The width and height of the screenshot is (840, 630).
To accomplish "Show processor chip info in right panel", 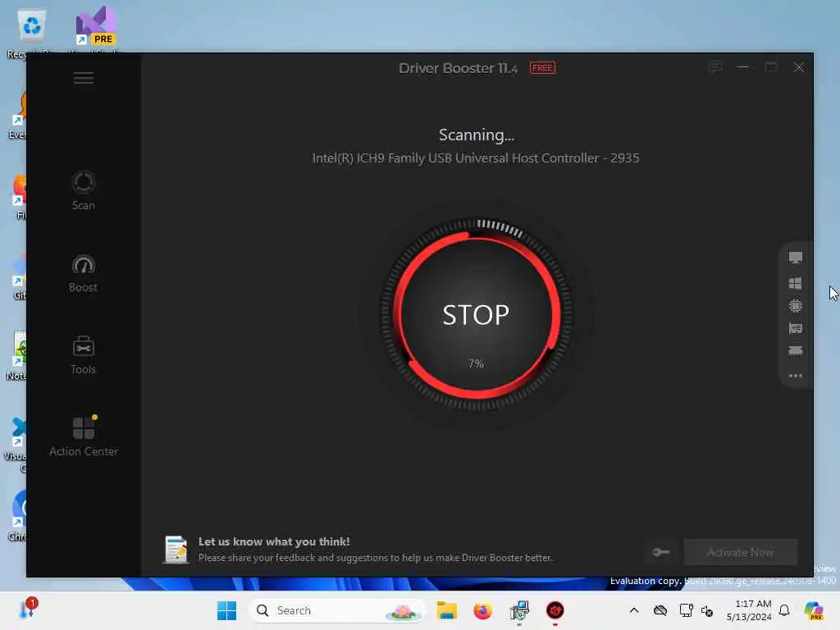I will 796,306.
